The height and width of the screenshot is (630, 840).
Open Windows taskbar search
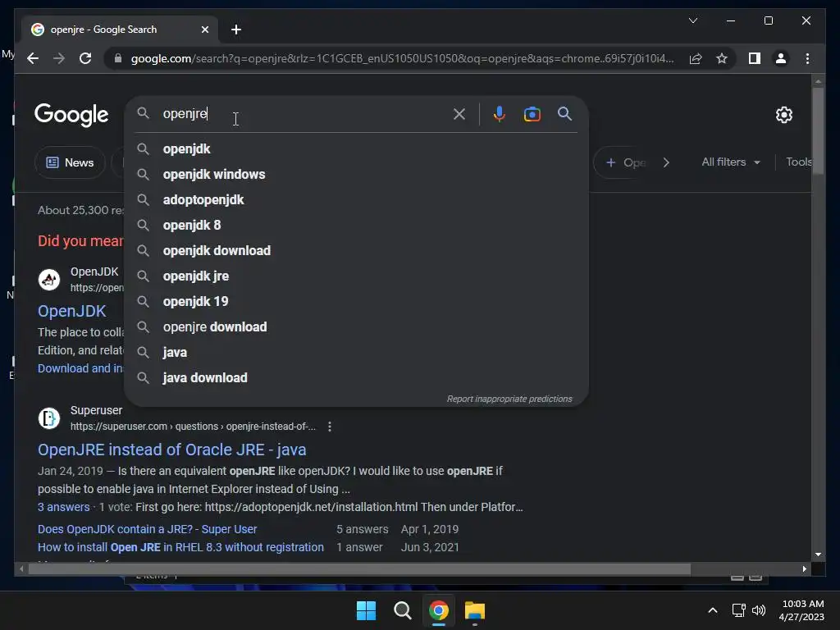click(x=402, y=610)
